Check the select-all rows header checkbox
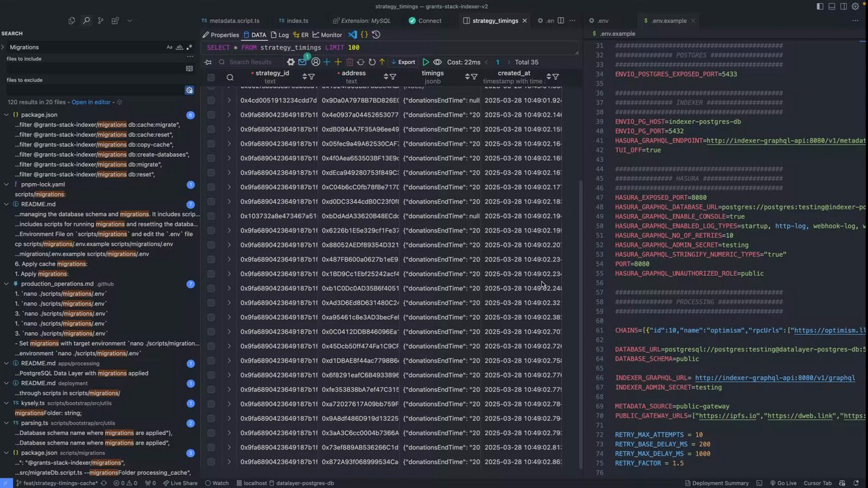The image size is (868, 488). coord(211,77)
